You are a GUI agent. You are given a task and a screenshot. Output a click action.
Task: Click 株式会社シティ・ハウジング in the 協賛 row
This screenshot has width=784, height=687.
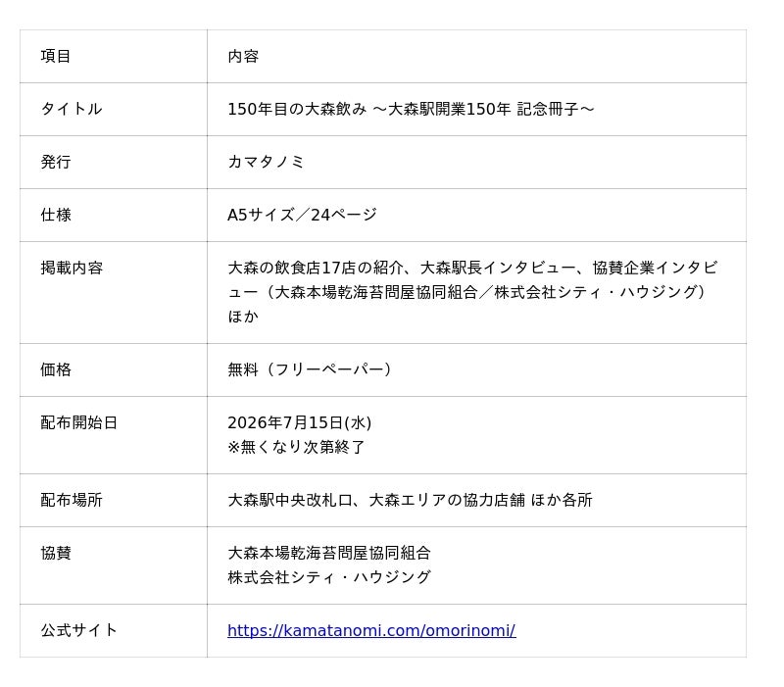click(x=329, y=577)
